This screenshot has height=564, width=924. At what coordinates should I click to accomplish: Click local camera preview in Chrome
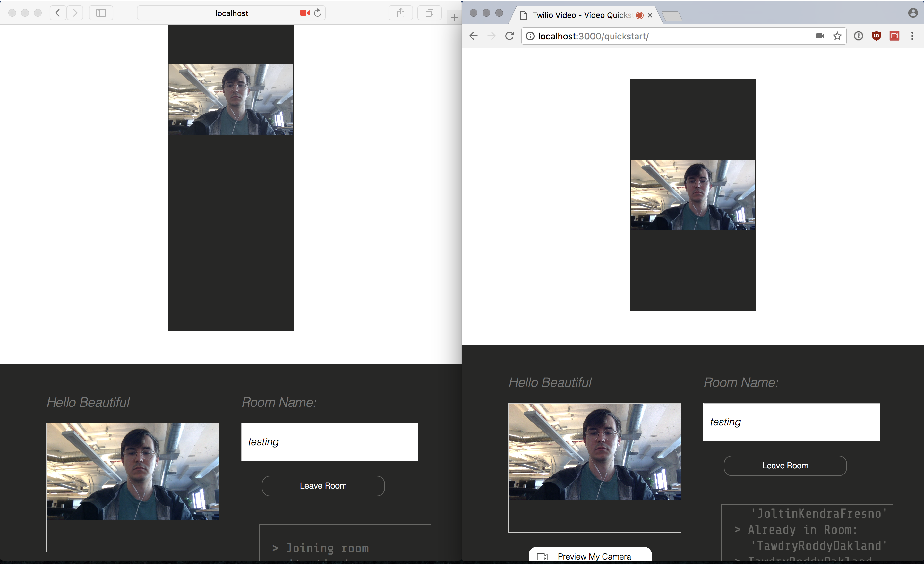pos(595,452)
